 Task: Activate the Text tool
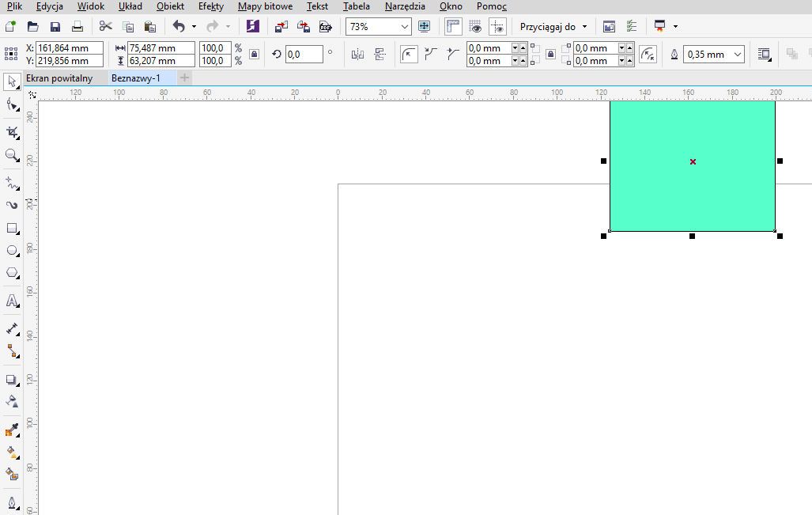point(12,301)
